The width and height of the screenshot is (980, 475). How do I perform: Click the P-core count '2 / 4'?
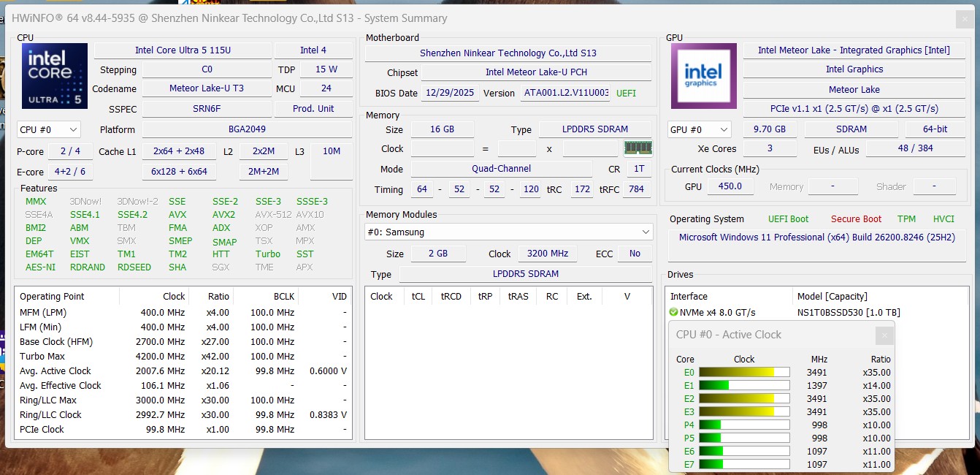70,151
